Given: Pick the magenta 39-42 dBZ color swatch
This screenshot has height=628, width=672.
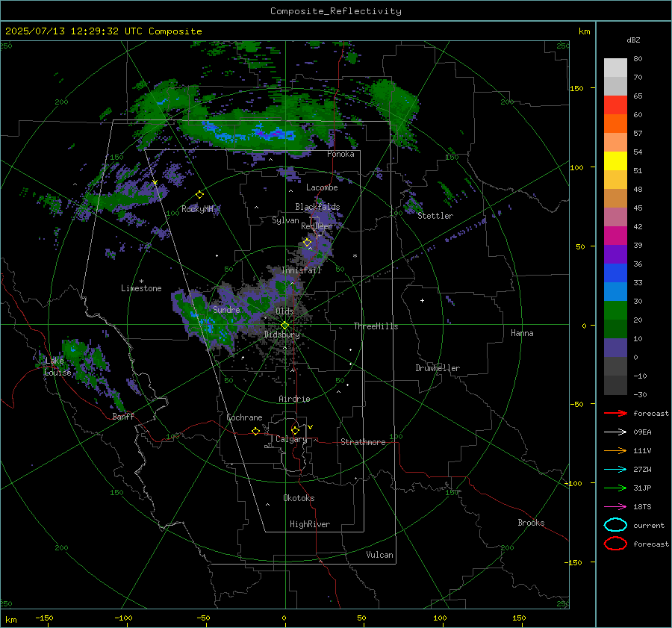Looking at the screenshot, I should pos(615,236).
